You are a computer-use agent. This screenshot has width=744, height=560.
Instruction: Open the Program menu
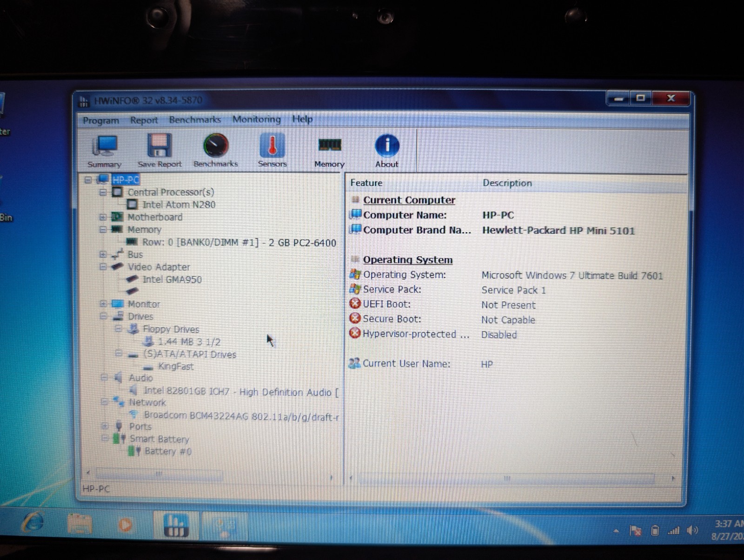tap(101, 120)
